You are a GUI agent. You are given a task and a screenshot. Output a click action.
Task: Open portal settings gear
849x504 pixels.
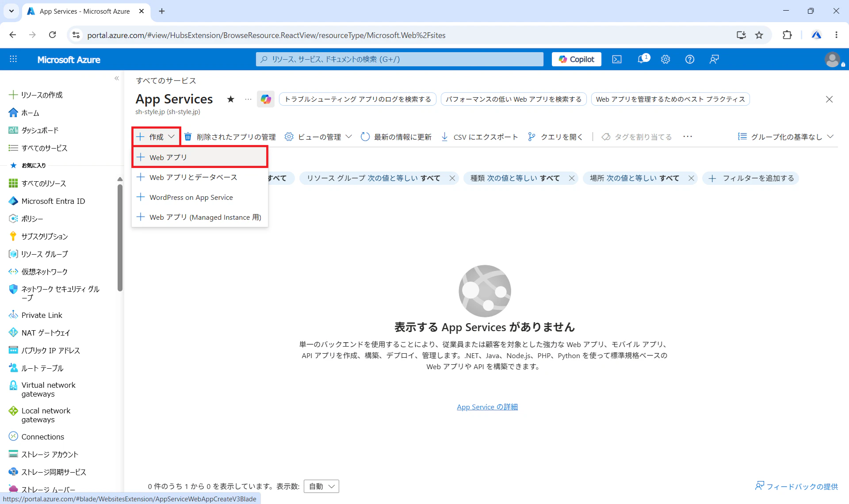[x=665, y=59]
